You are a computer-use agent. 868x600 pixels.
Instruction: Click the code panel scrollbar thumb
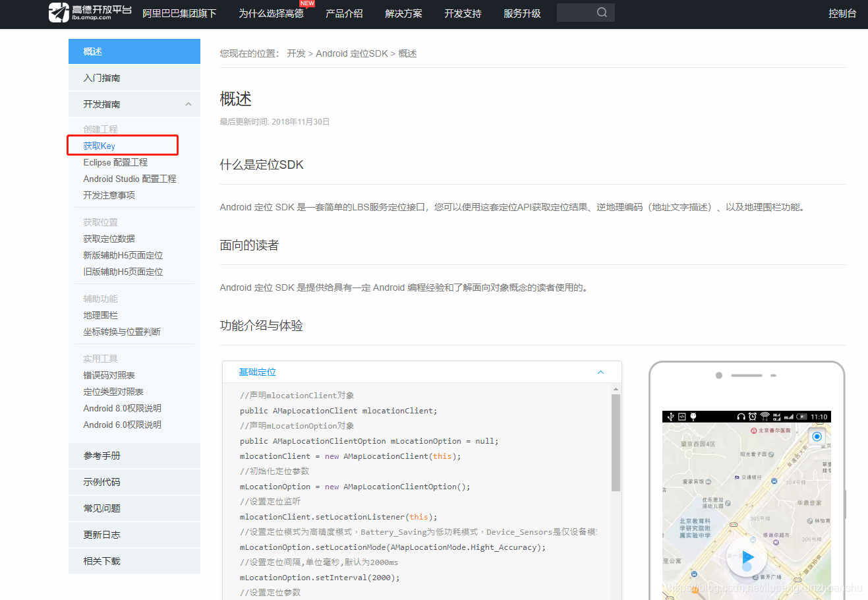[616, 442]
